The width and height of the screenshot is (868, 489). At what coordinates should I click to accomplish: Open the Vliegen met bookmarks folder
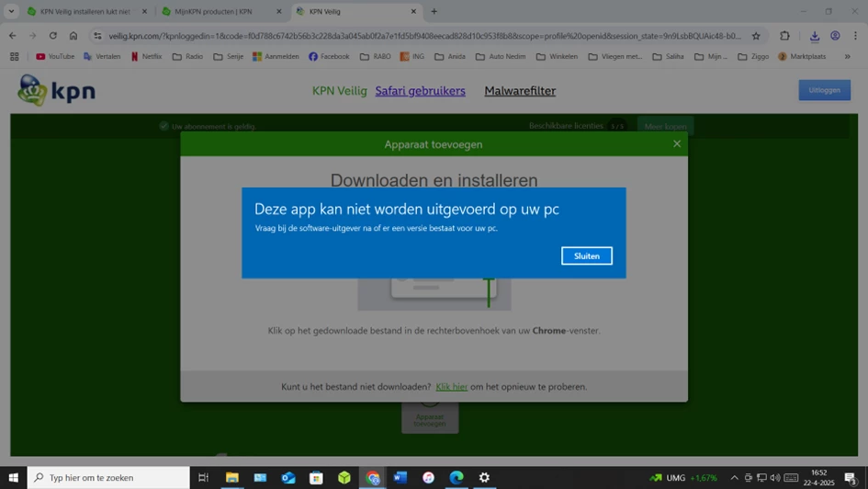coord(615,56)
